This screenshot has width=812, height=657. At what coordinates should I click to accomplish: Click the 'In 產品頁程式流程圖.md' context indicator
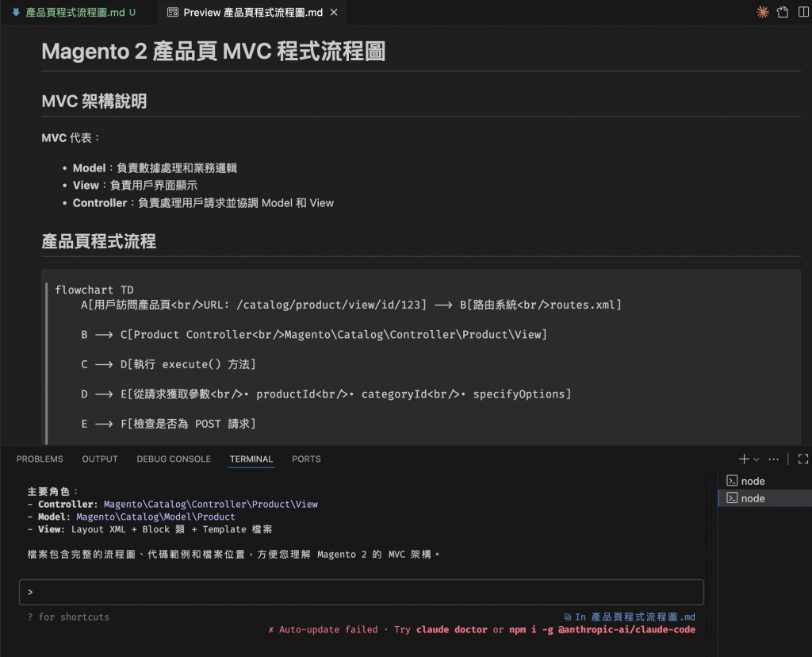pos(629,617)
